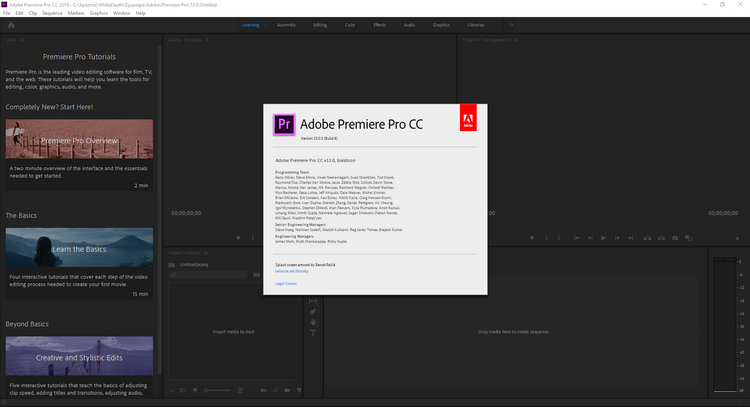Select the Pen tool in Tools panel
Image resolution: width=750 pixels, height=407 pixels.
point(313,312)
